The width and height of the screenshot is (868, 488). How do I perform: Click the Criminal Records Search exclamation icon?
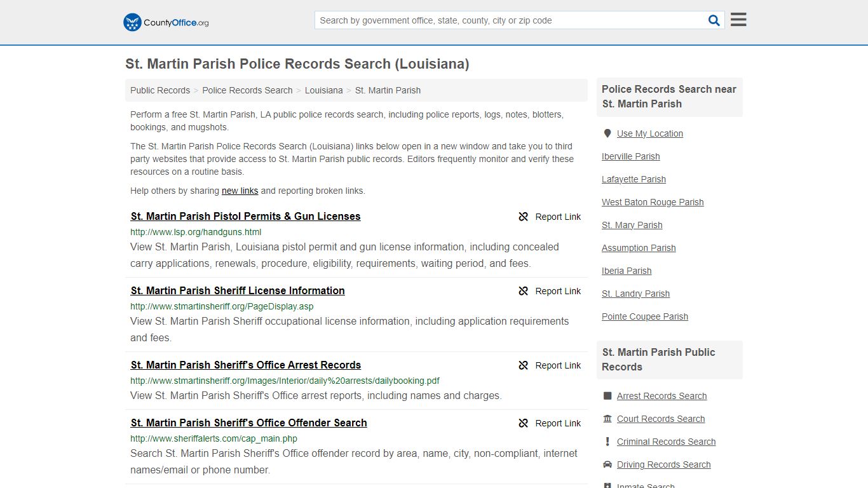point(607,442)
